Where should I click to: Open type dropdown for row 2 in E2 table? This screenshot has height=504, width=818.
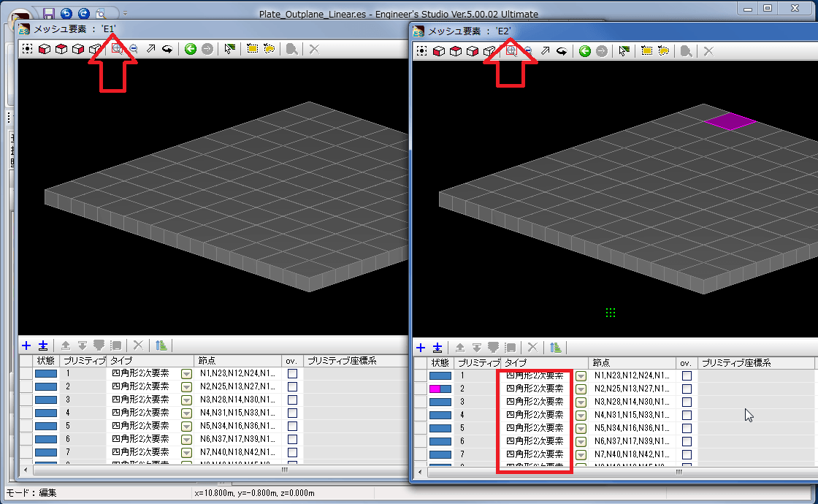click(x=581, y=389)
